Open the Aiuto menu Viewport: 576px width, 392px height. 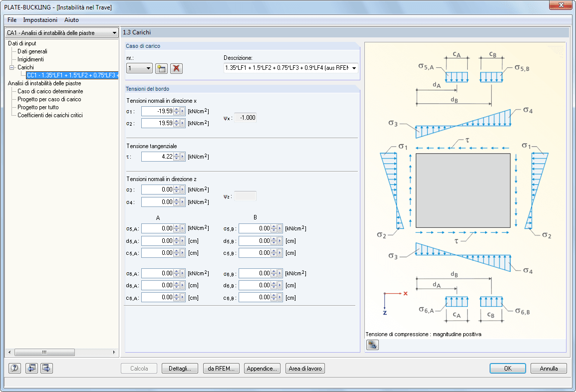pos(71,20)
